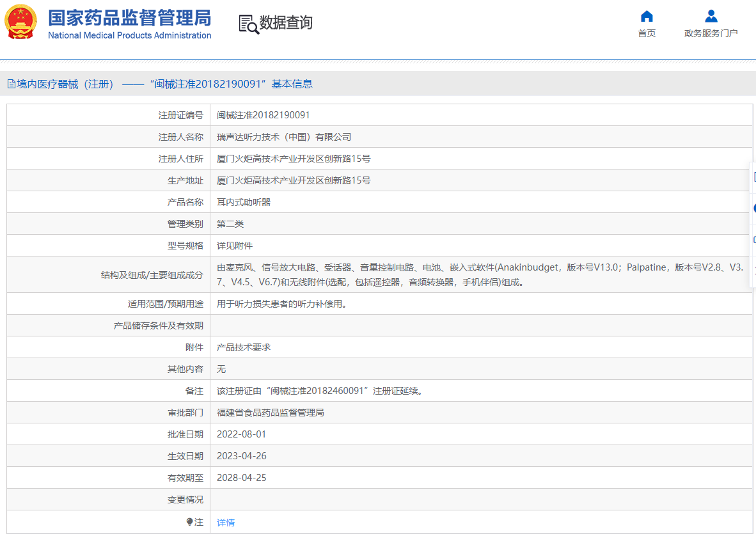This screenshot has width=756, height=536.
Task: Click the house icon above 首页
Action: pyautogui.click(x=647, y=16)
